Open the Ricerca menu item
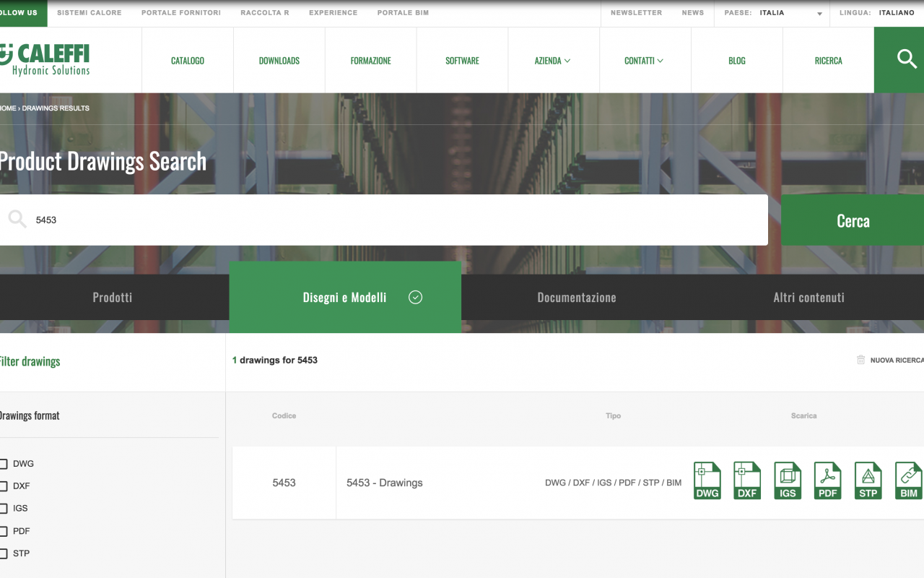Image resolution: width=924 pixels, height=578 pixels. point(829,61)
